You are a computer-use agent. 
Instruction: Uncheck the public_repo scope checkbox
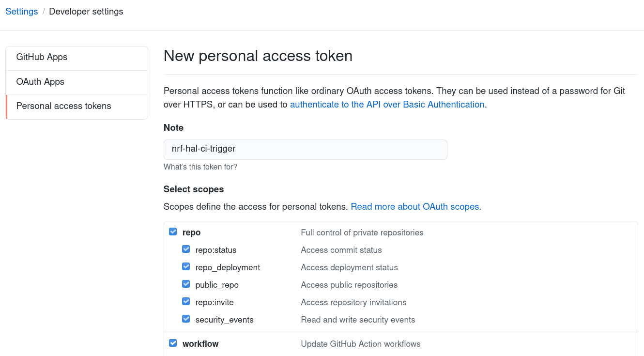pyautogui.click(x=186, y=283)
